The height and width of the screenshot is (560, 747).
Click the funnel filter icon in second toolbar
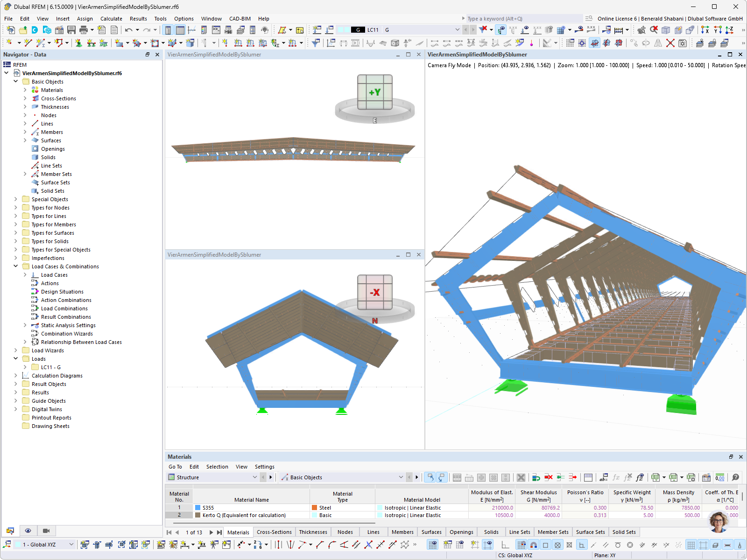point(316,43)
